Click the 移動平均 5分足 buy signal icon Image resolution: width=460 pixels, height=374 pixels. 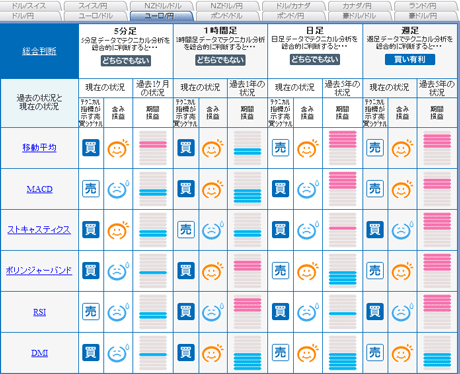tap(91, 148)
